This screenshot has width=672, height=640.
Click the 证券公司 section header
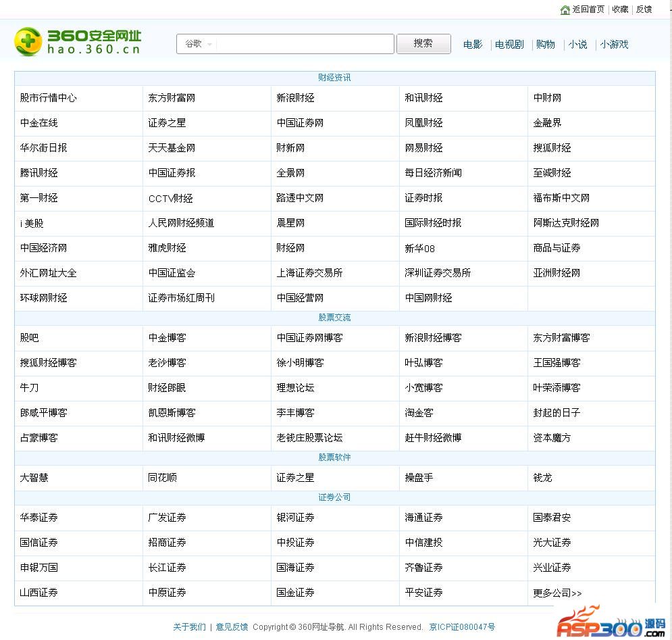(334, 497)
